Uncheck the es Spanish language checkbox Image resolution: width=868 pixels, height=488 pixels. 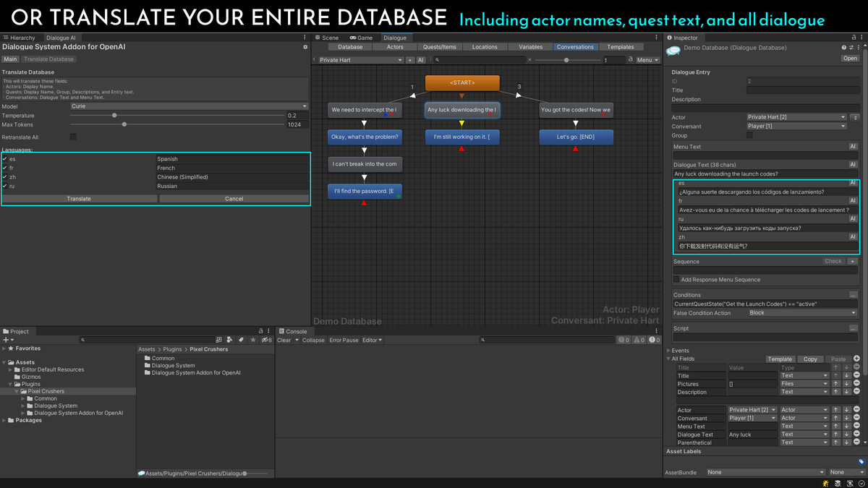click(5, 159)
